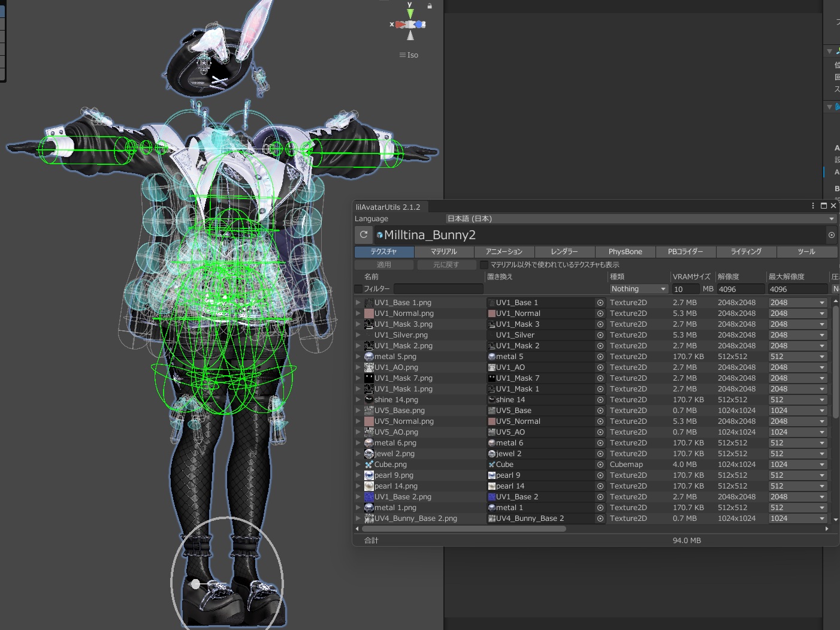Click the scene view lock icon
The width and height of the screenshot is (840, 630).
coord(430,5)
